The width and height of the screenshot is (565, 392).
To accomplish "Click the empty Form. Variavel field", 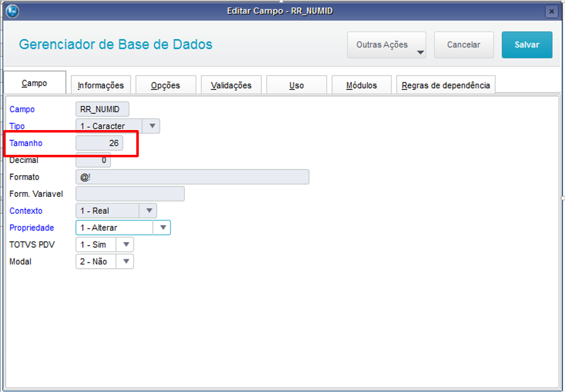I will tap(130, 194).
